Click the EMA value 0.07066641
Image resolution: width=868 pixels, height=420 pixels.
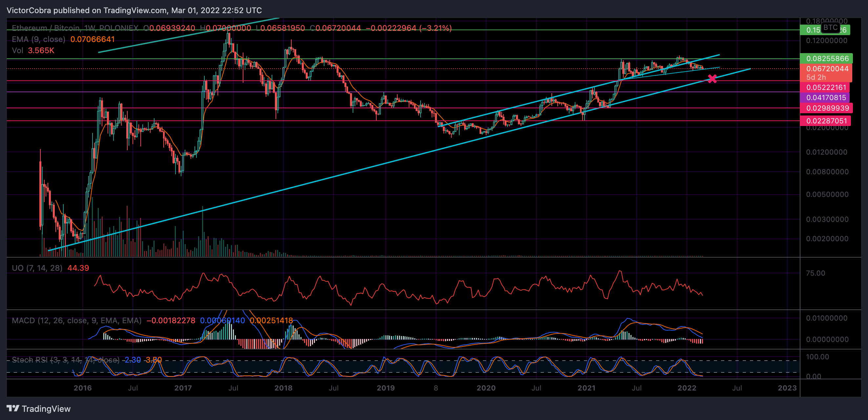coord(92,39)
